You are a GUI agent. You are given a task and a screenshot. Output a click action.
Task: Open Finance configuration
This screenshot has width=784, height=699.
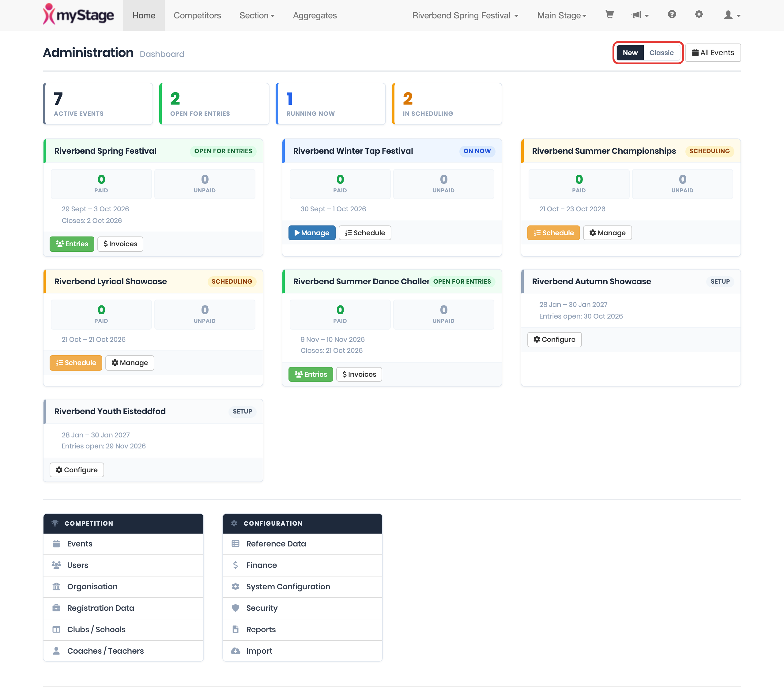[303, 565]
